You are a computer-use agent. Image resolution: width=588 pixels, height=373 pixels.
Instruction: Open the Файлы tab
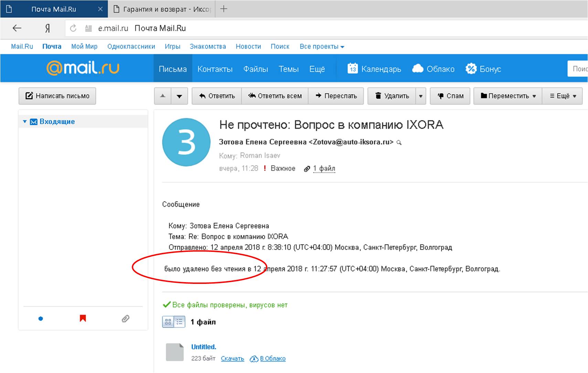(256, 69)
